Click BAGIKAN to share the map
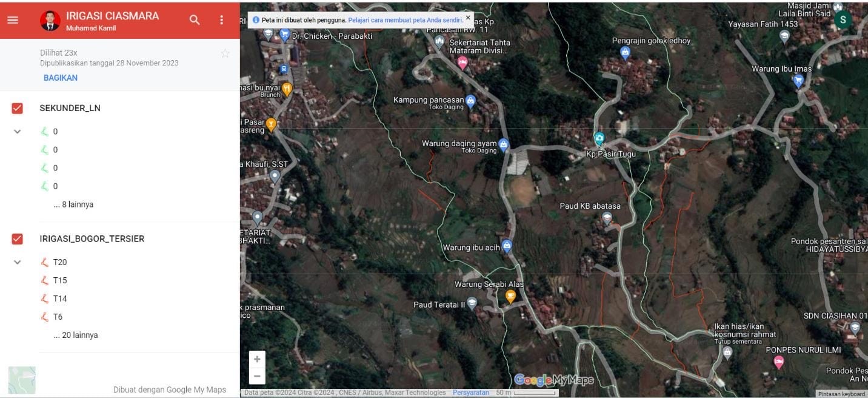The width and height of the screenshot is (868, 398). pos(60,78)
